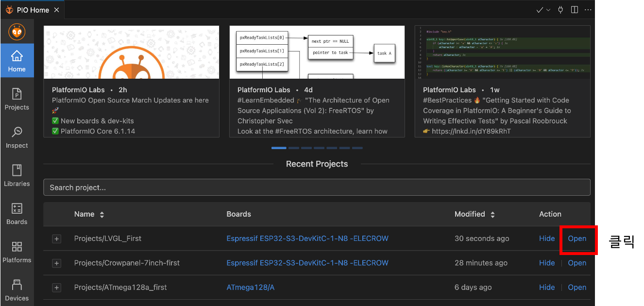Click the '6 days ago' modified cell

(x=473, y=287)
